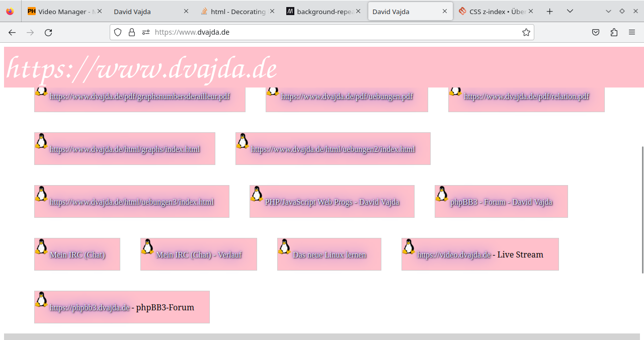
Task: Bookmark this page with the star icon
Action: pyautogui.click(x=526, y=32)
